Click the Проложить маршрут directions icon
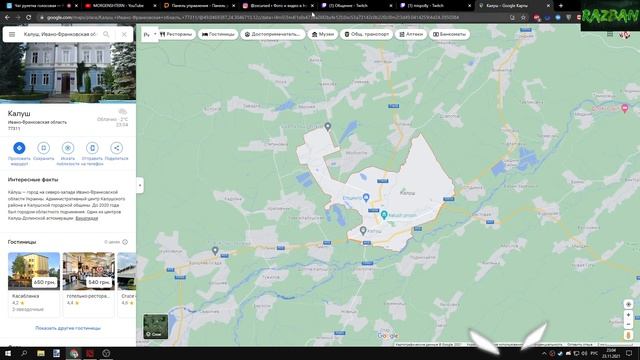640x360 pixels. (19, 148)
